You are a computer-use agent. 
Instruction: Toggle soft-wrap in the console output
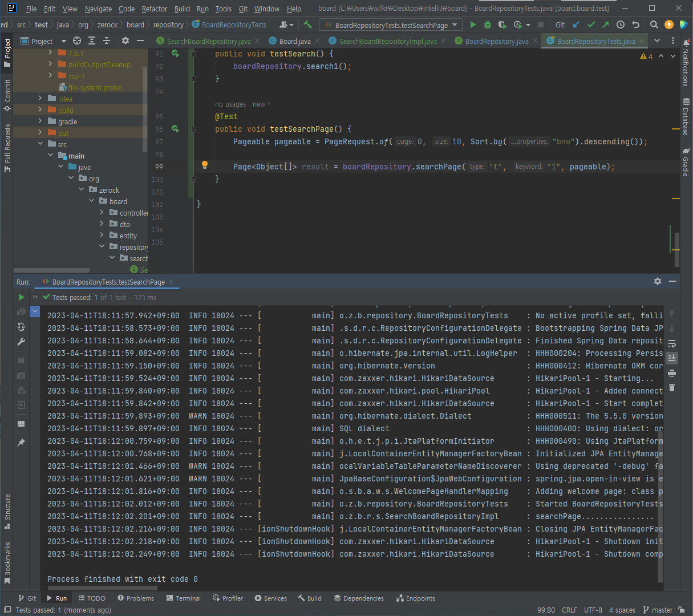click(x=672, y=343)
